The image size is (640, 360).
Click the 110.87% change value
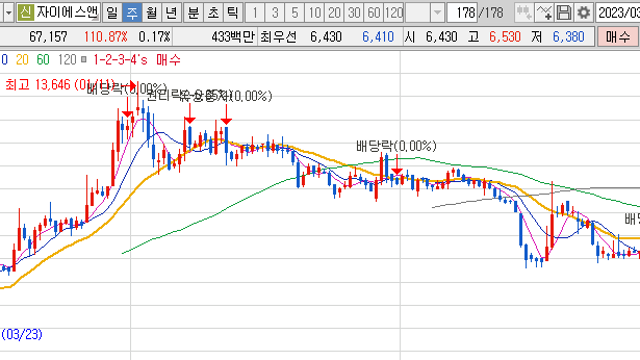point(106,37)
